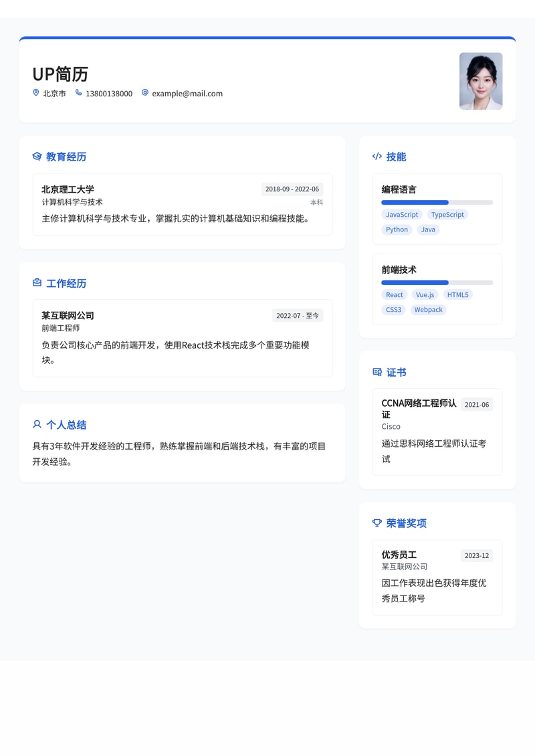Select the JavaScript skill tag
Viewport: 535px width, 756px height.
tap(401, 215)
